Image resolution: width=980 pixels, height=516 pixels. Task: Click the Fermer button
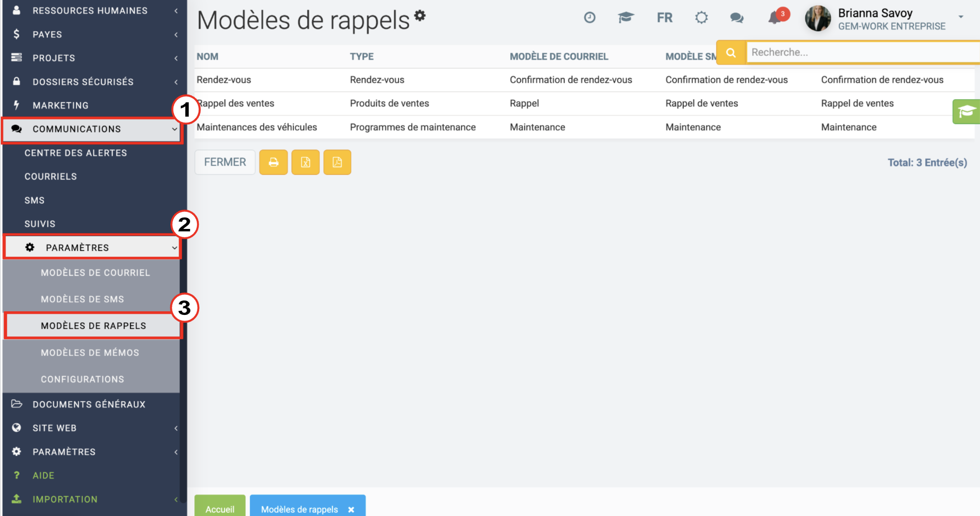pyautogui.click(x=225, y=162)
